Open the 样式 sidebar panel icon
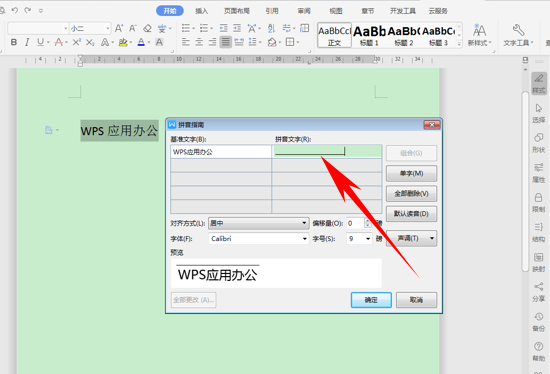This screenshot has height=374, width=550. point(539,84)
